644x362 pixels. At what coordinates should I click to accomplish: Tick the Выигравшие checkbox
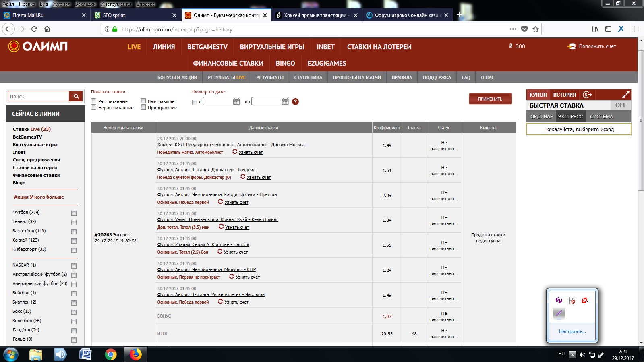[x=143, y=101]
